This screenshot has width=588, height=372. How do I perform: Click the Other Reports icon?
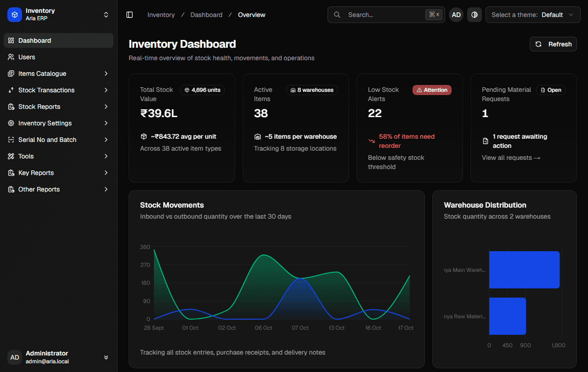coord(11,189)
